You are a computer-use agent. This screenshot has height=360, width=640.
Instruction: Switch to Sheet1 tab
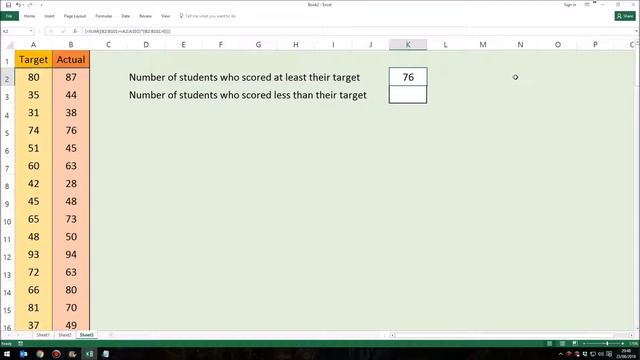[x=42, y=335]
